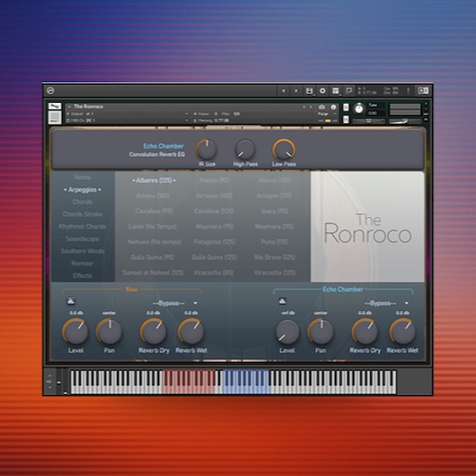The height and width of the screenshot is (476, 476).
Task: Take a snapshot with the camera icon
Action: coord(322,107)
